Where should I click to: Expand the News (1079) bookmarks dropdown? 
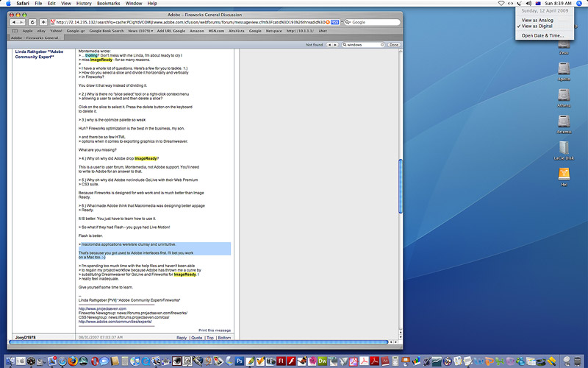point(140,31)
